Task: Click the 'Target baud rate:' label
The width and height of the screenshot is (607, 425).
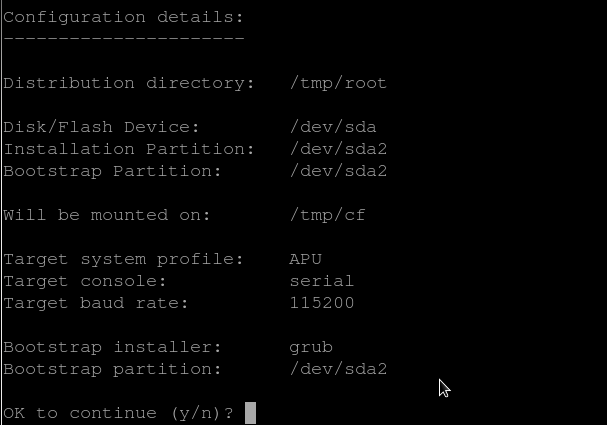Action: coord(96,303)
